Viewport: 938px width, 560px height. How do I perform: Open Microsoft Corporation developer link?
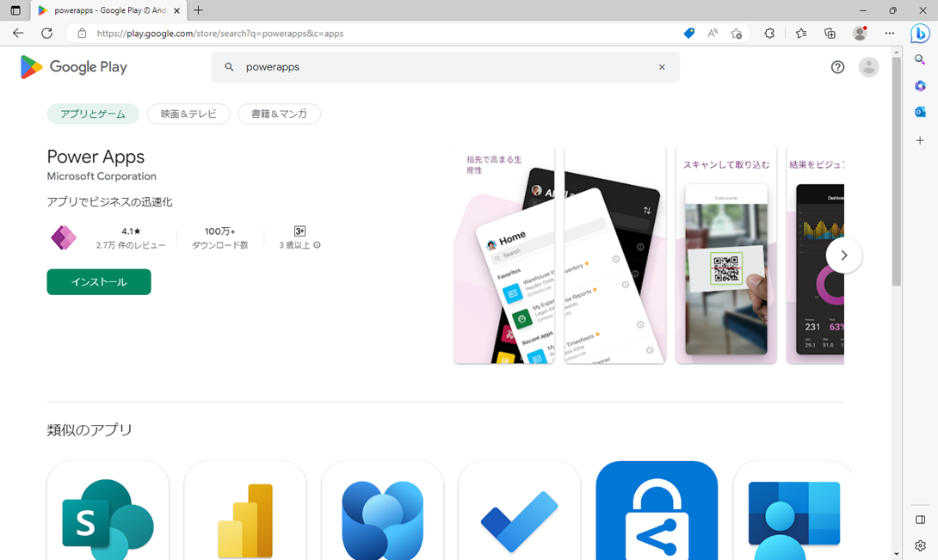click(x=102, y=175)
